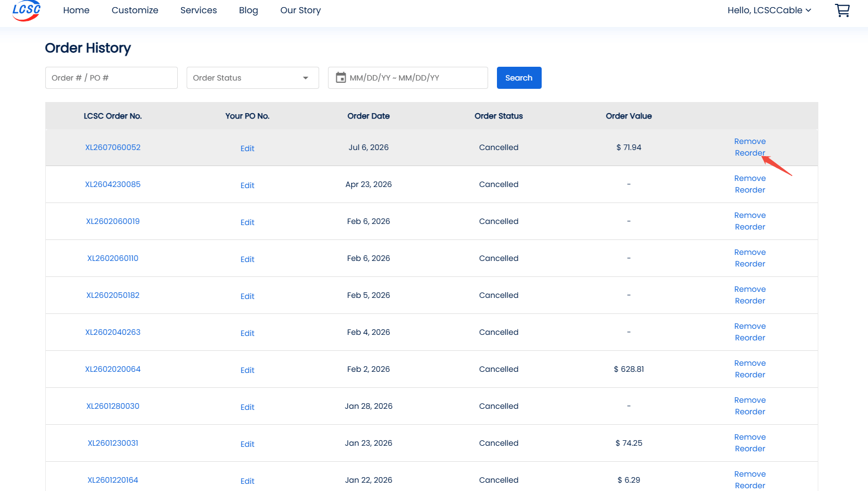Screen dimensions: 868x491
Task: Click the Order Date column header
Action: tap(368, 116)
